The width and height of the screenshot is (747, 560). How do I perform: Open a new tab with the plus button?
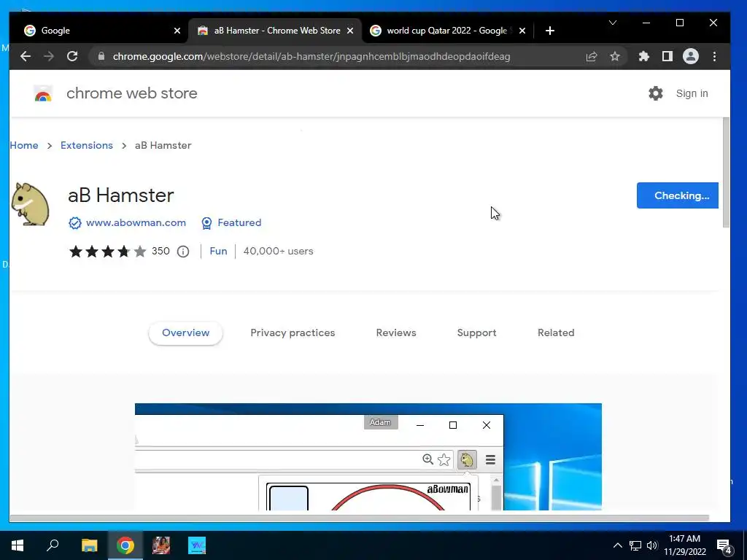click(550, 31)
